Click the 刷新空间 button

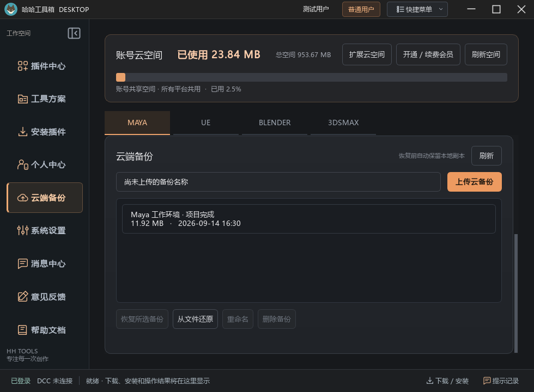[x=486, y=54]
